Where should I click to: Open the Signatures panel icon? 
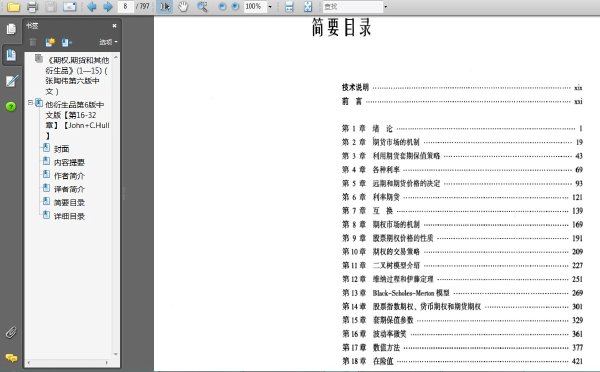11,81
